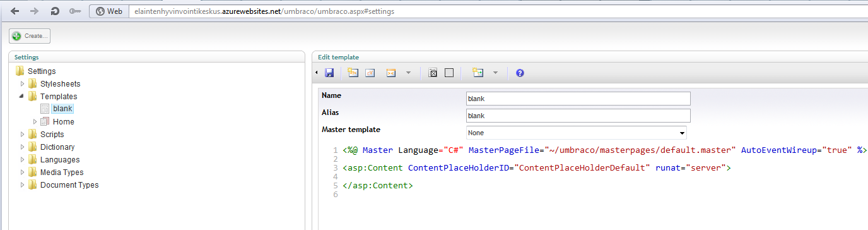Click the Insert Umbraco page field icon
This screenshot has width=868, height=230.
353,73
